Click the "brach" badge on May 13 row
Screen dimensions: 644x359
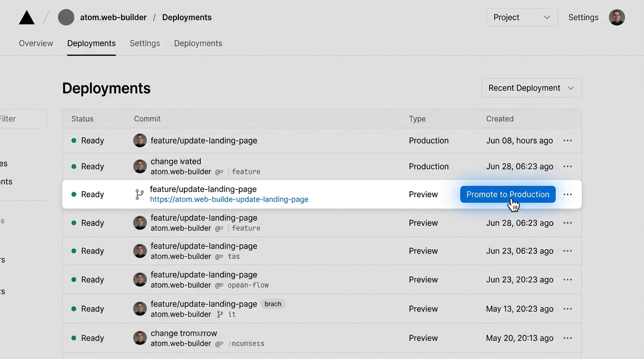[272, 304]
